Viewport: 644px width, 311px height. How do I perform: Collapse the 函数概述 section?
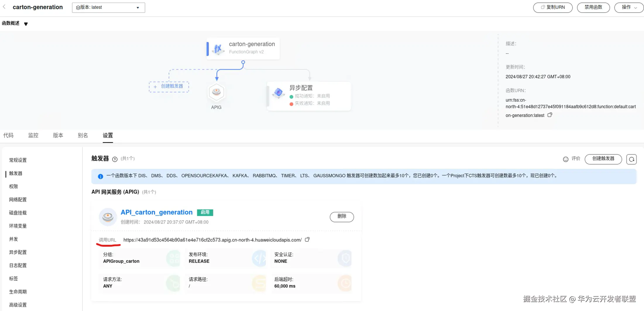point(26,24)
